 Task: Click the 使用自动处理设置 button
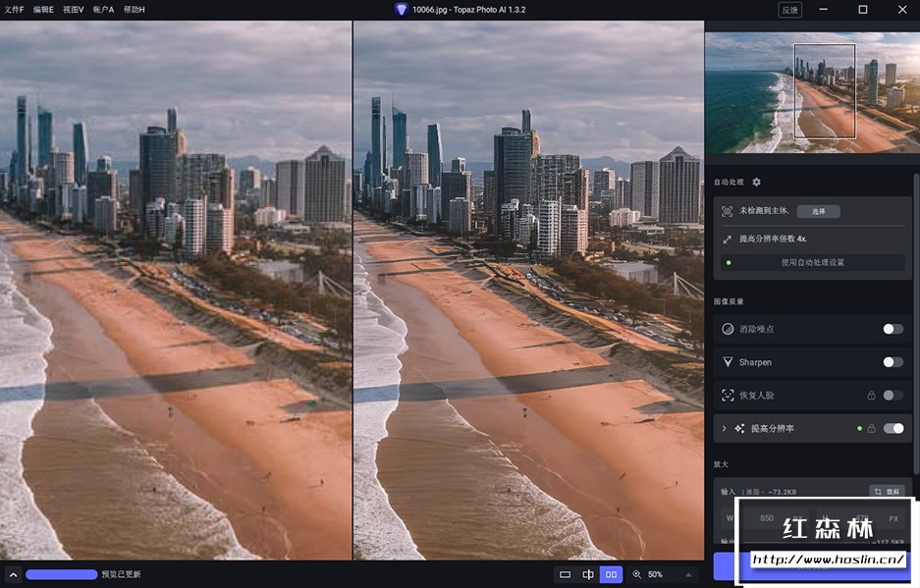coord(812,262)
